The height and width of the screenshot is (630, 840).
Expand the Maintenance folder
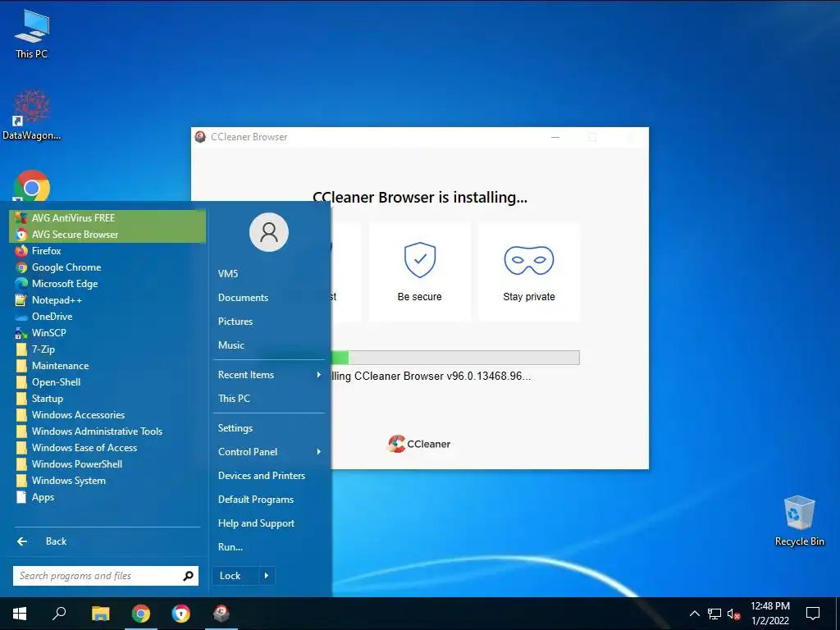pyautogui.click(x=107, y=366)
